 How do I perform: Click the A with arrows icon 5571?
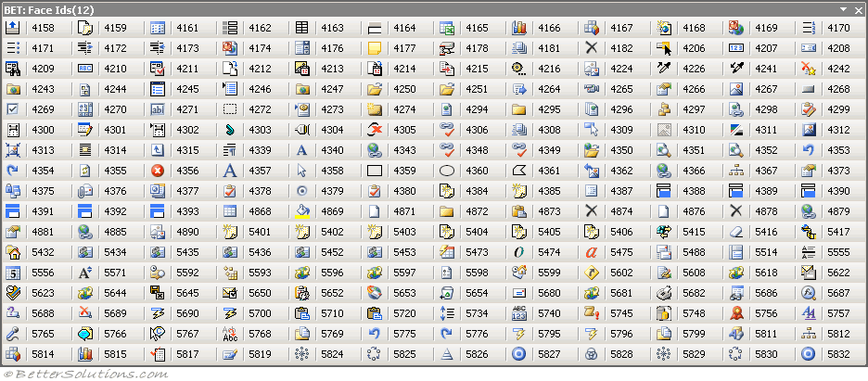coord(84,273)
